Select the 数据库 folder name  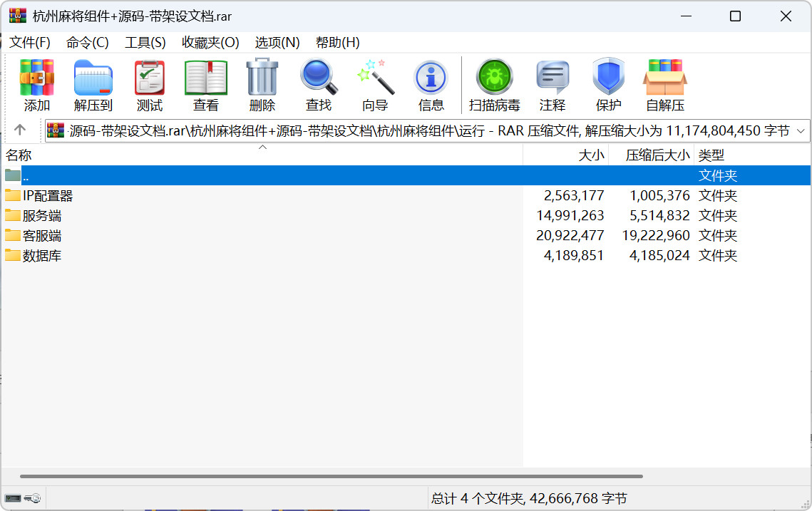point(42,255)
